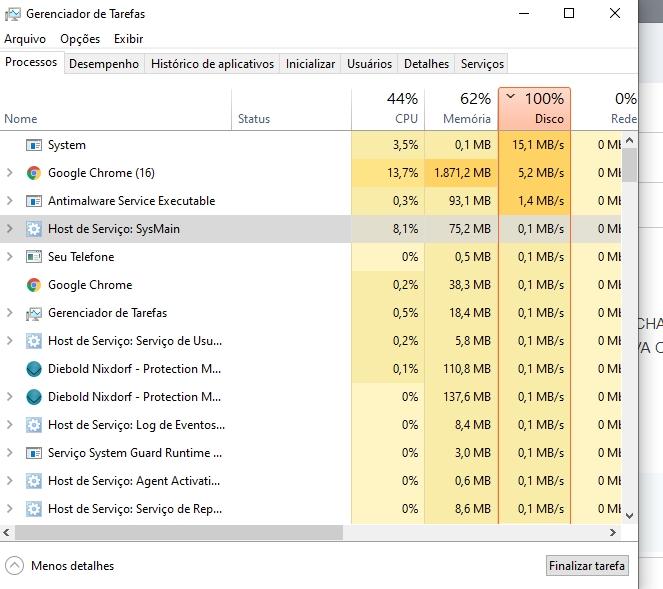Open the Exibir menu

[x=129, y=39]
